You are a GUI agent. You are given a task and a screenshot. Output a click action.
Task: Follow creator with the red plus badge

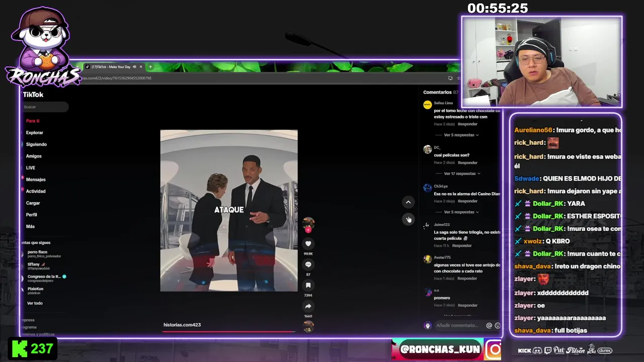tap(308, 230)
